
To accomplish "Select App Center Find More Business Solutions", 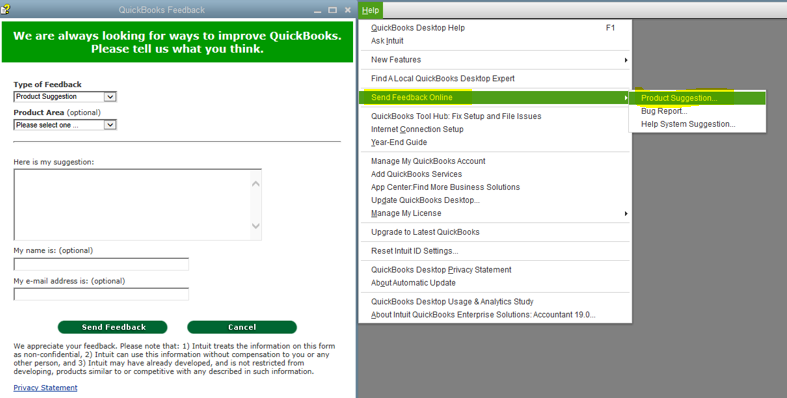I will coord(495,188).
